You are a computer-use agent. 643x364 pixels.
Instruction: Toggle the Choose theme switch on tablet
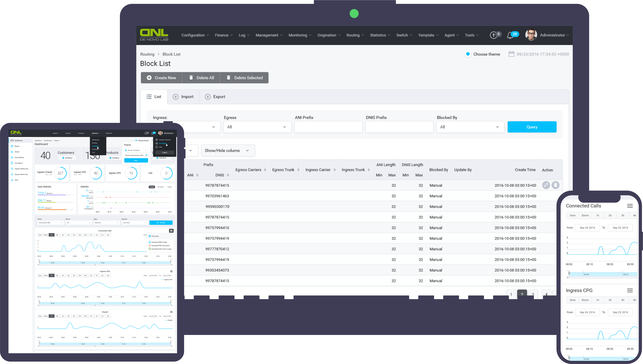(136, 140)
